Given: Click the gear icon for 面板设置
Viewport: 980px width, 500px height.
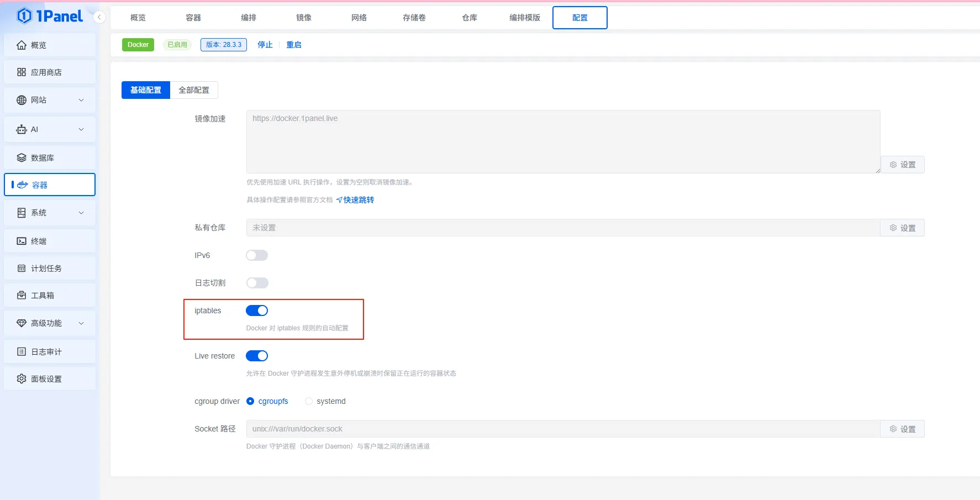Looking at the screenshot, I should coord(22,379).
